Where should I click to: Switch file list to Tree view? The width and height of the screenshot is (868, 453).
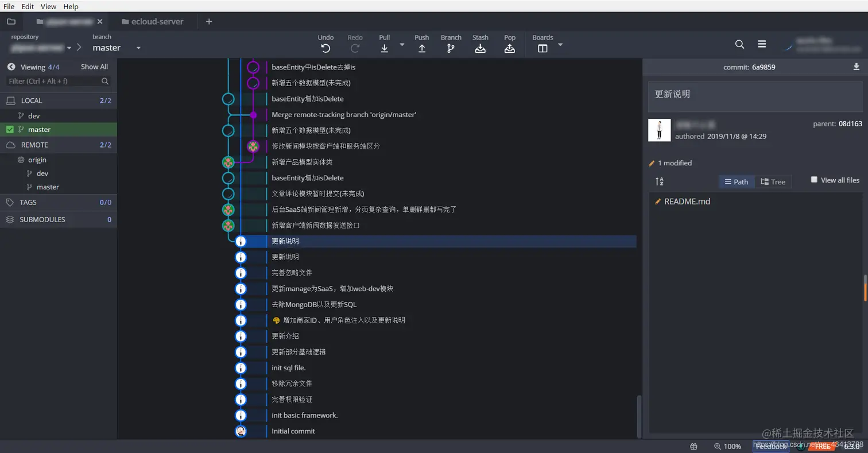pos(773,181)
